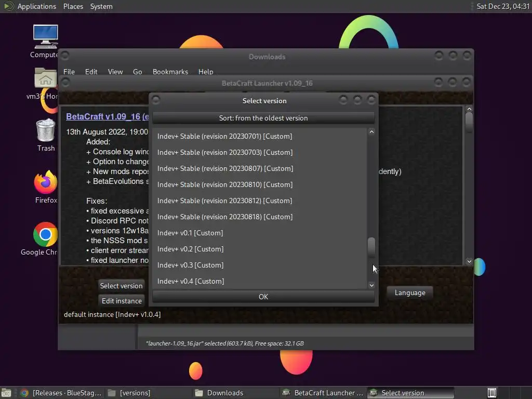
Task: Click changelog panel scrollbar down arrow
Action: click(469, 261)
